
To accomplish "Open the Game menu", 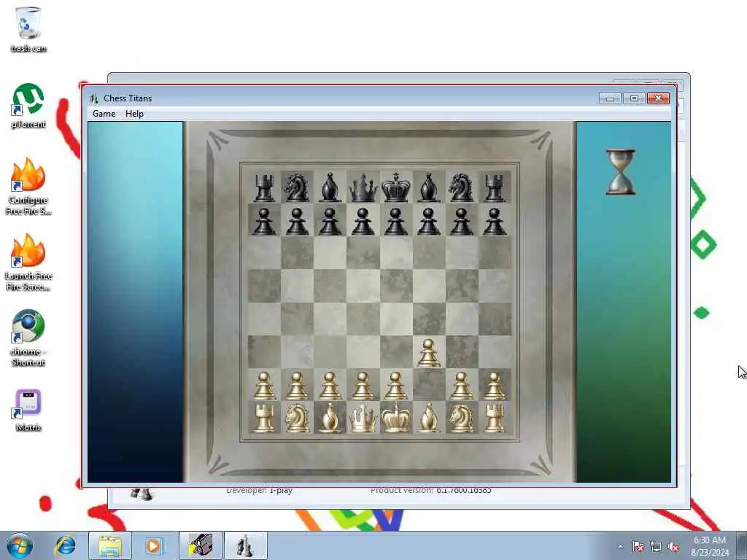I will [104, 114].
